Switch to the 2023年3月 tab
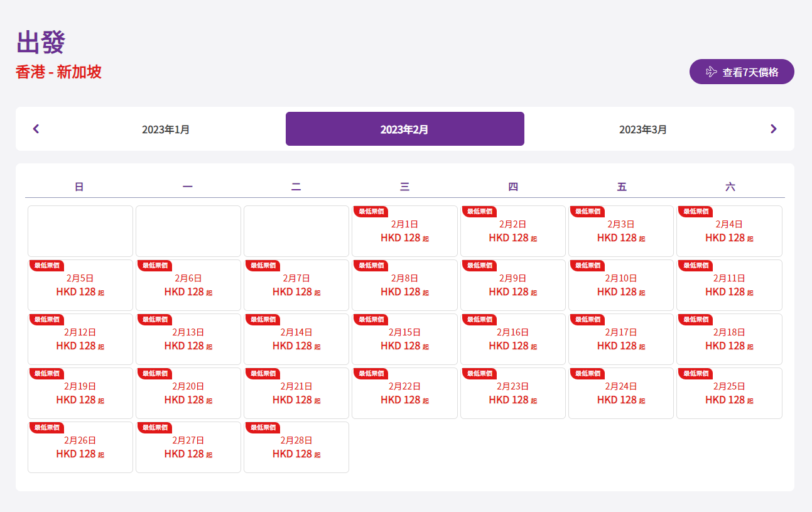 pyautogui.click(x=643, y=129)
